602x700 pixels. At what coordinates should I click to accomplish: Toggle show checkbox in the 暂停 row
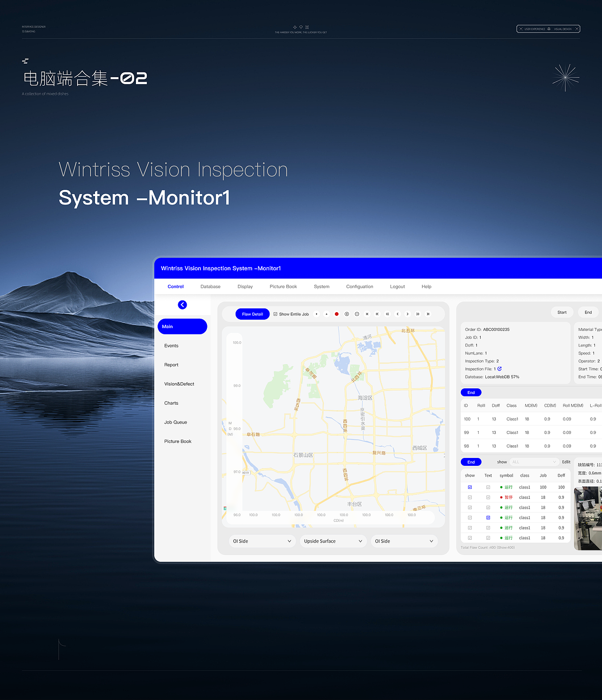point(470,497)
